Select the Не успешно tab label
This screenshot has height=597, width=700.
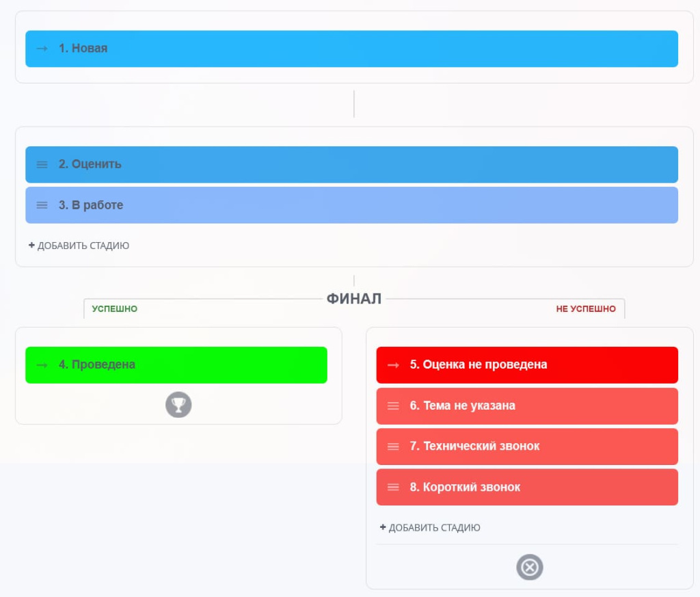tap(586, 309)
